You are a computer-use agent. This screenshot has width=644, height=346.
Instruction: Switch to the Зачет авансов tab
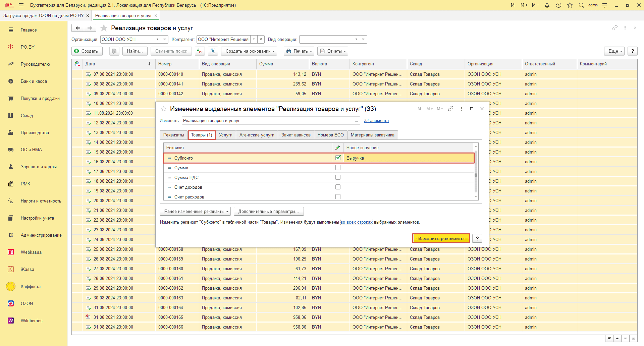(x=296, y=135)
